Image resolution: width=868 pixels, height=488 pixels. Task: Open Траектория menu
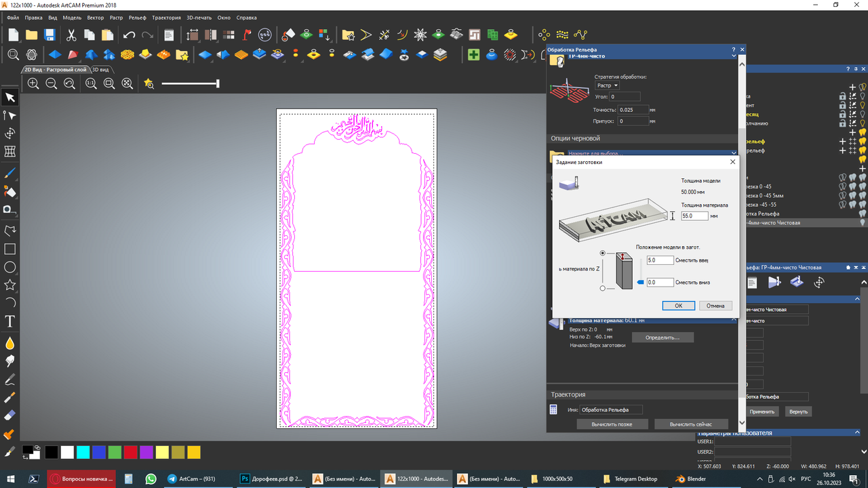[x=166, y=18]
